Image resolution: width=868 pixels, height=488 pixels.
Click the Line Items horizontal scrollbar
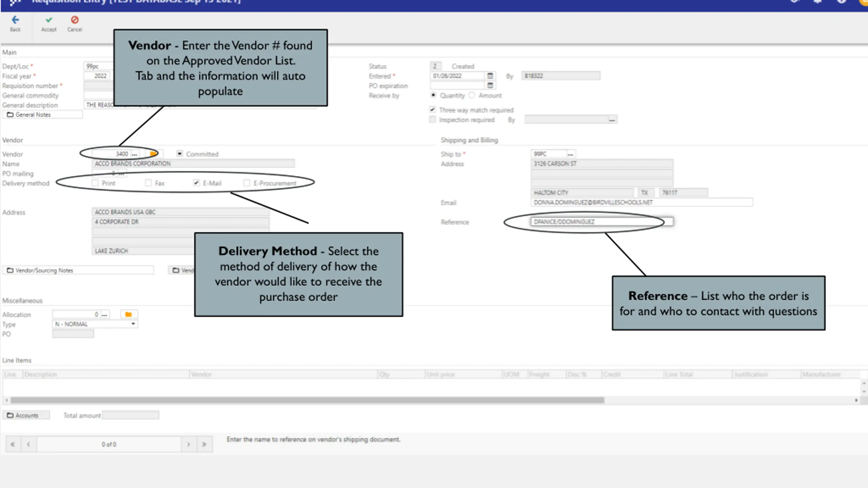click(307, 400)
